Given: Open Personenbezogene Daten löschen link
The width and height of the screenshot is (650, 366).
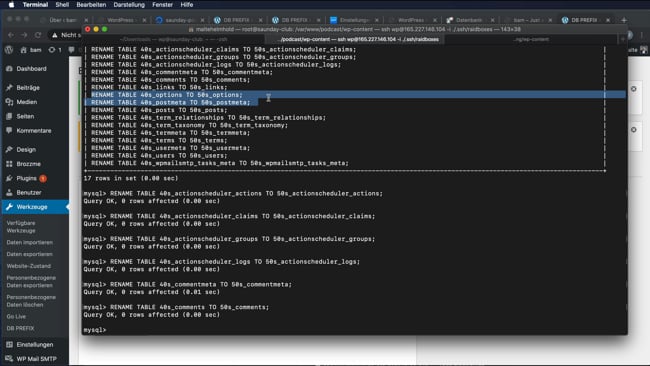Looking at the screenshot, I should tap(31, 301).
